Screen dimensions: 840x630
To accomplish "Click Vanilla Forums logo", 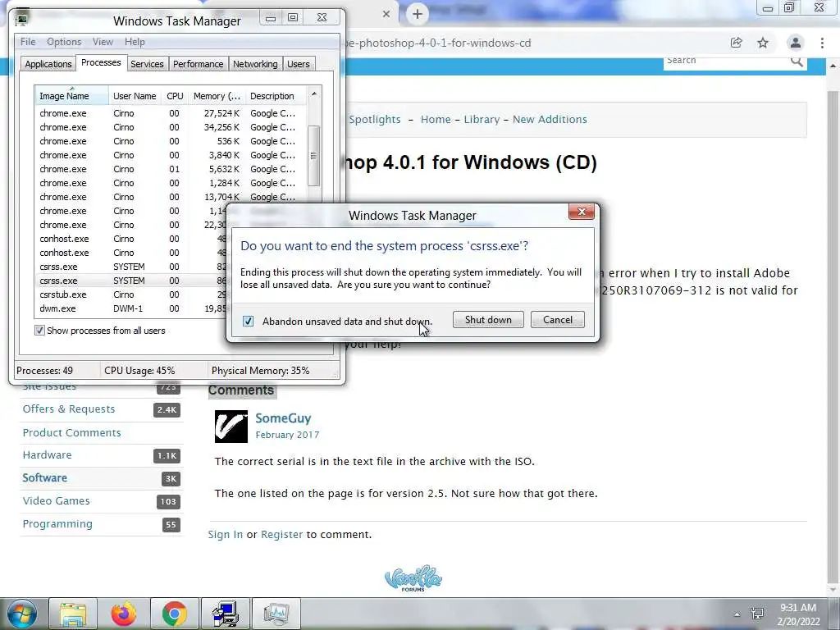I will 413,578.
